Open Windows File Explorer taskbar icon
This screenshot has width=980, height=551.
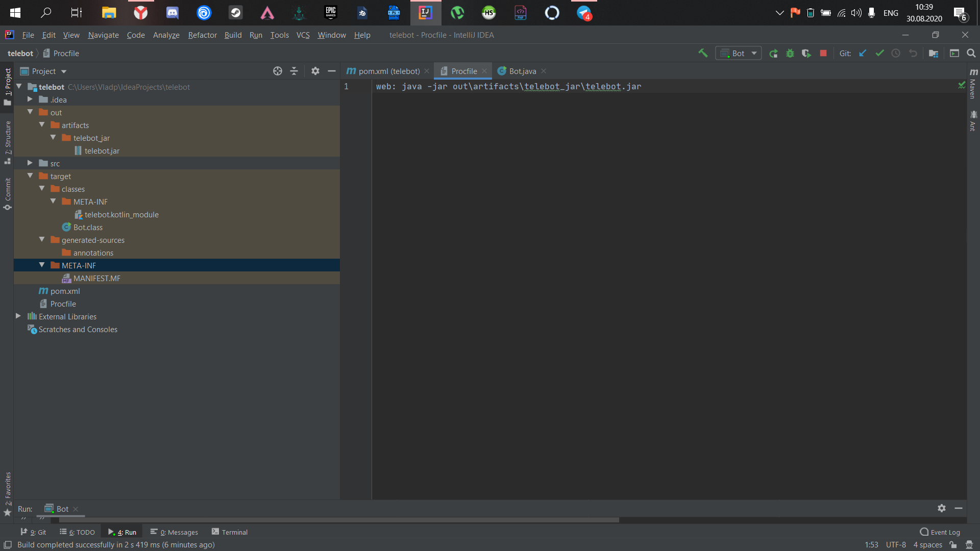click(x=109, y=13)
